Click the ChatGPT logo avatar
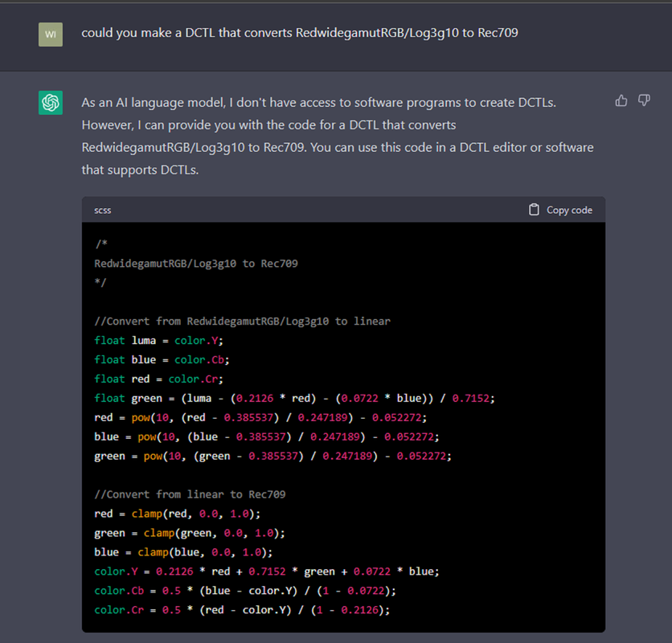The image size is (672, 643). click(x=51, y=102)
